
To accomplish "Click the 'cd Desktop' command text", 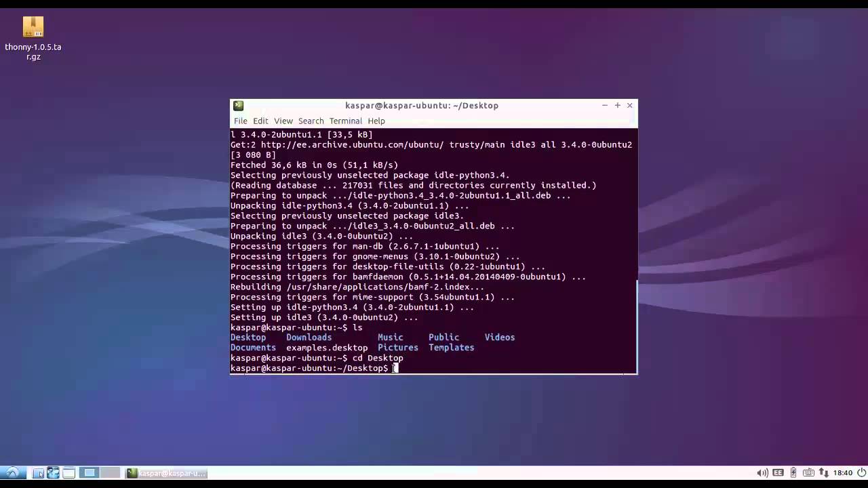I will click(378, 358).
